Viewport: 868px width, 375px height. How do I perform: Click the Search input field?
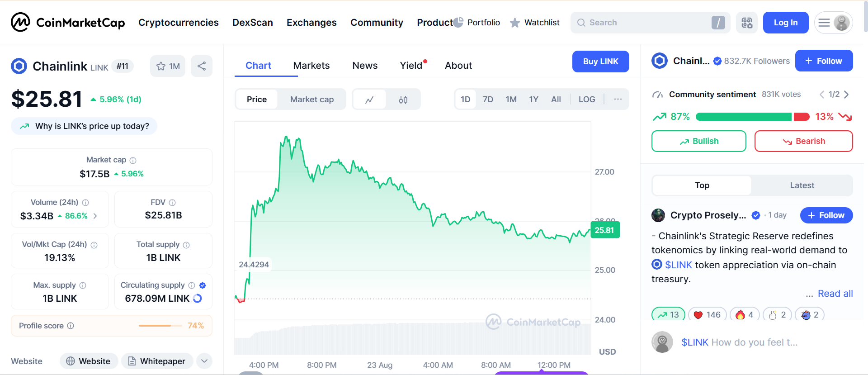pyautogui.click(x=646, y=23)
